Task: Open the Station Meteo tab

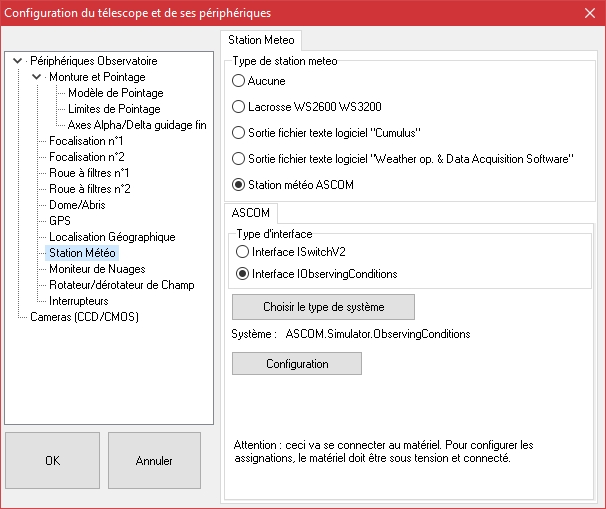Action: tap(261, 41)
